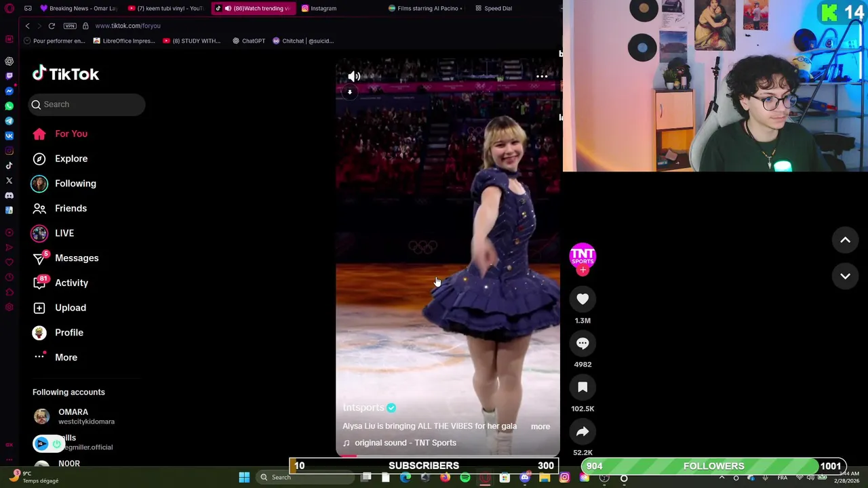868x488 pixels.
Task: Open WhatsApp in Opera sidebar
Action: [x=9, y=106]
